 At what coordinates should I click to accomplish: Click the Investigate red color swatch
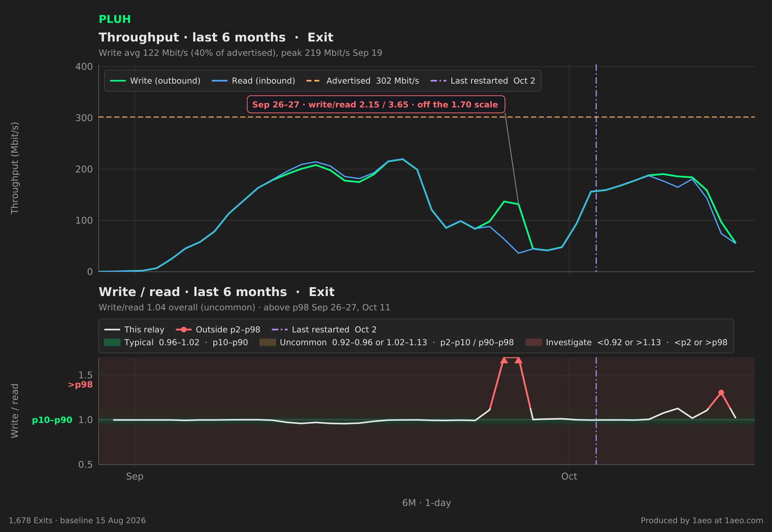(534, 343)
